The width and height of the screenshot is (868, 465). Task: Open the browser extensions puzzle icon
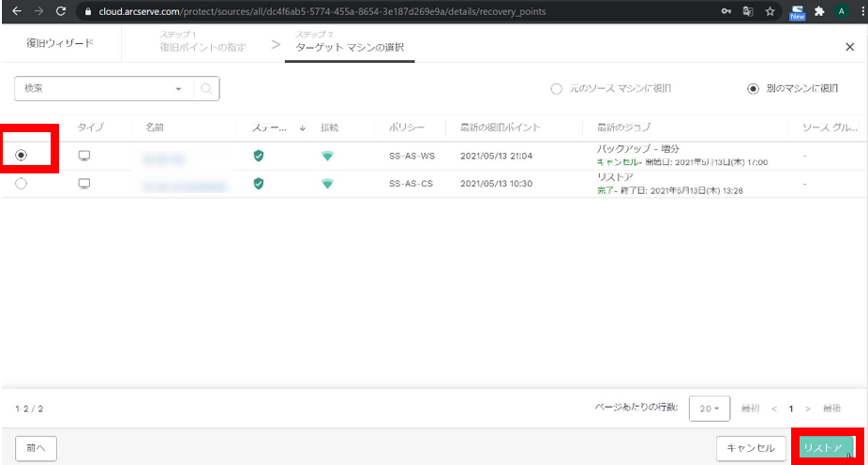(x=819, y=12)
